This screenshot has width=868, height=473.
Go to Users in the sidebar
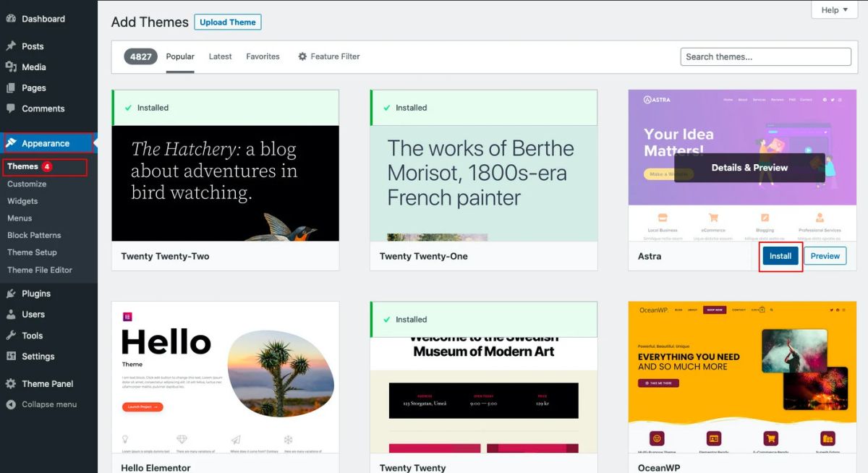[33, 315]
